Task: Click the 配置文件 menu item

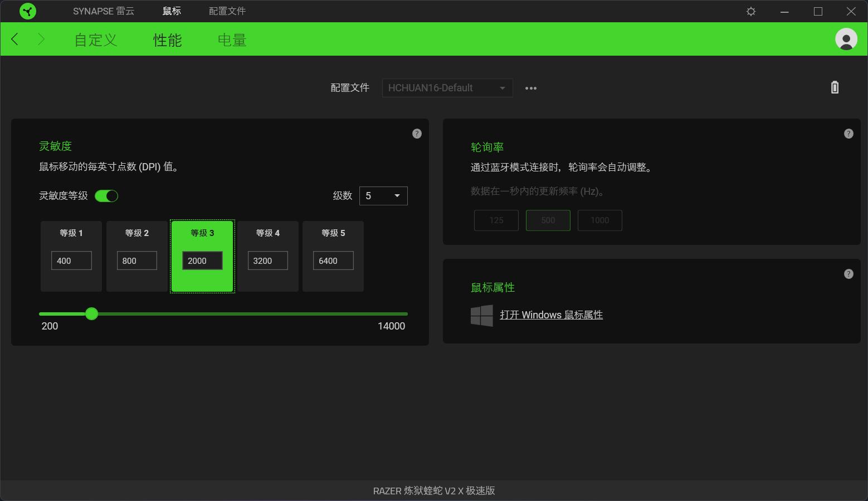Action: point(226,11)
